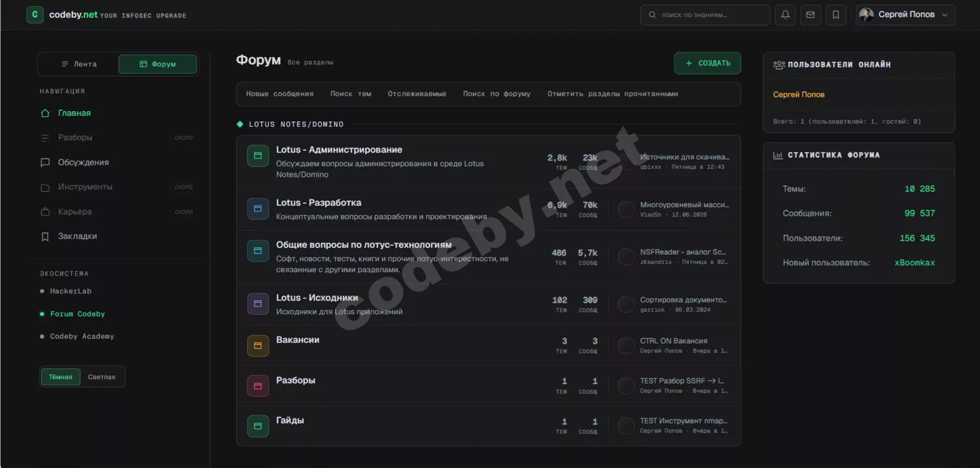
Task: Switch to the Лента tab
Action: 79,64
